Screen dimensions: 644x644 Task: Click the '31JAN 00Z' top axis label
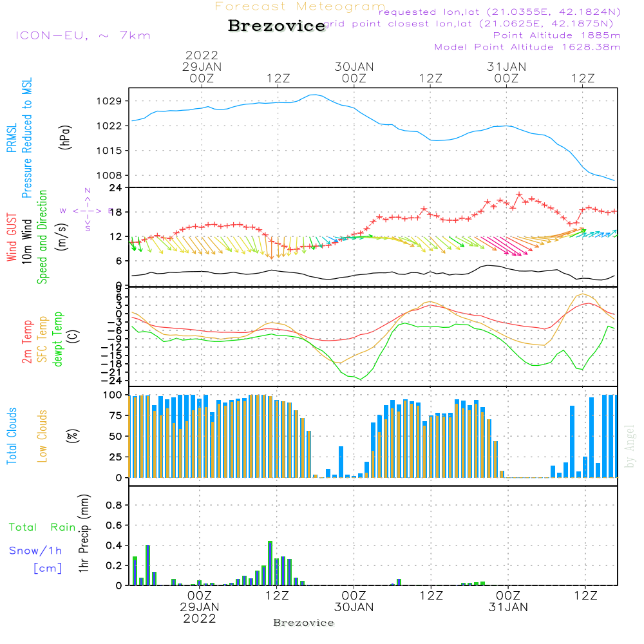pyautogui.click(x=506, y=72)
